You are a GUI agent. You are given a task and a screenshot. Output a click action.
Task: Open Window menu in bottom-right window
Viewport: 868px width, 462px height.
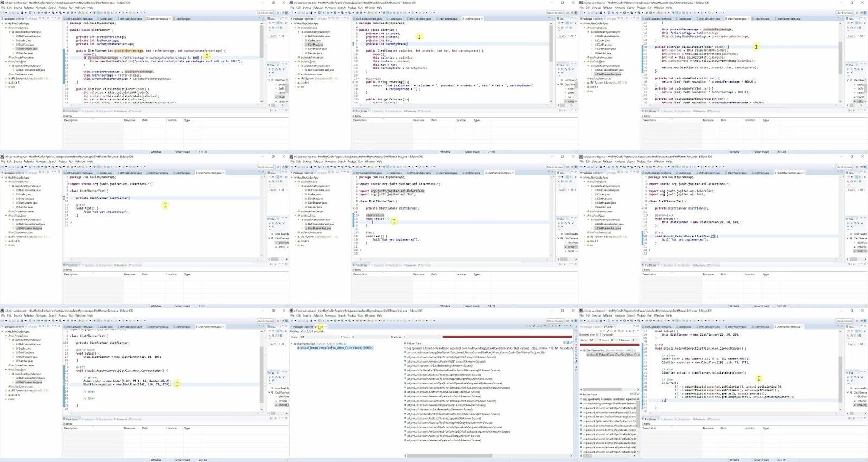[x=659, y=315]
